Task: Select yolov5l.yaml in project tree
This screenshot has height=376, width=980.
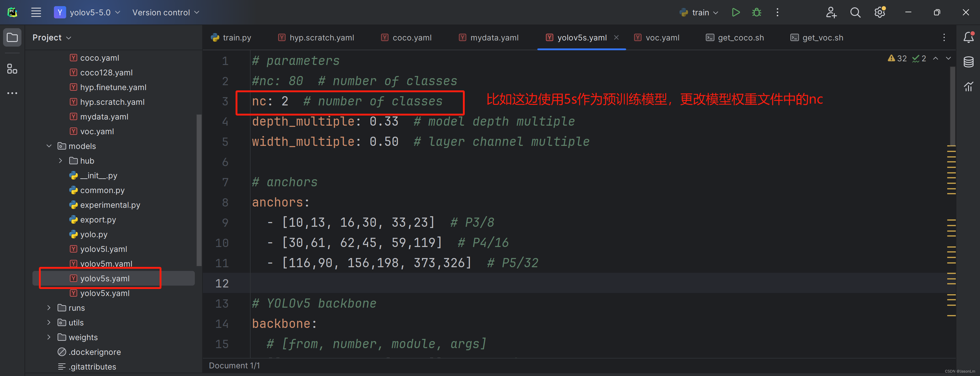Action: pos(104,249)
